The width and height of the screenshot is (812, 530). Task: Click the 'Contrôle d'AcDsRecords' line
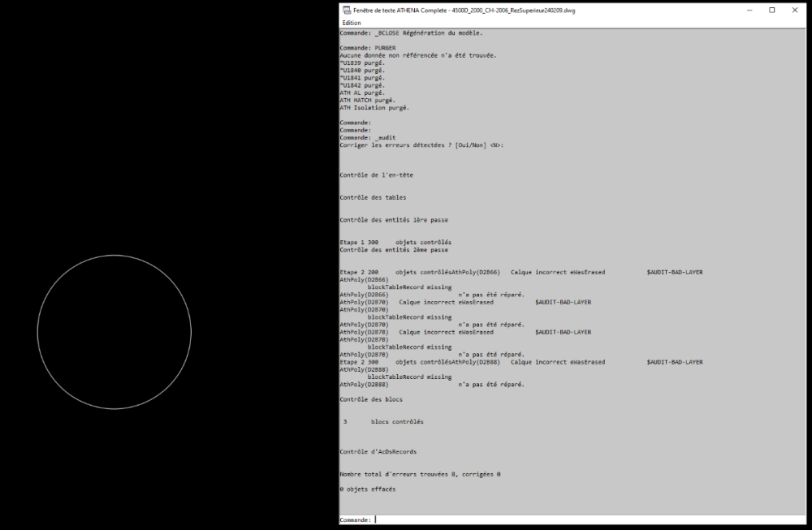coord(378,452)
